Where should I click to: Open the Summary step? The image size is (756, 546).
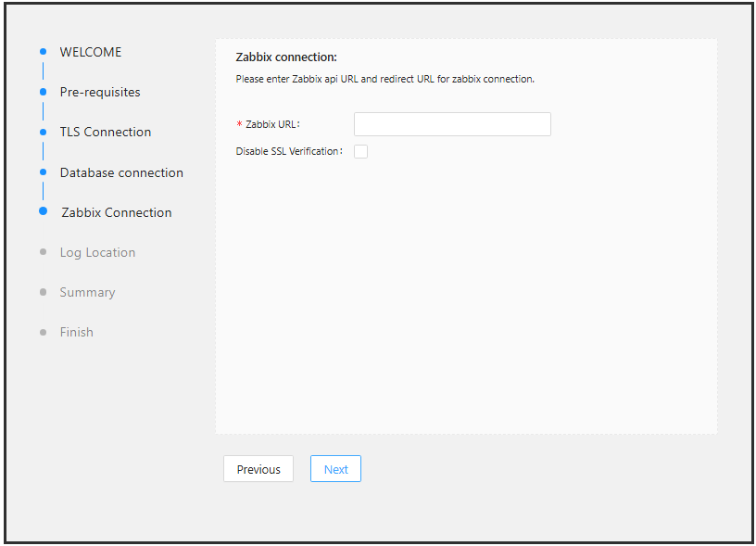(88, 293)
